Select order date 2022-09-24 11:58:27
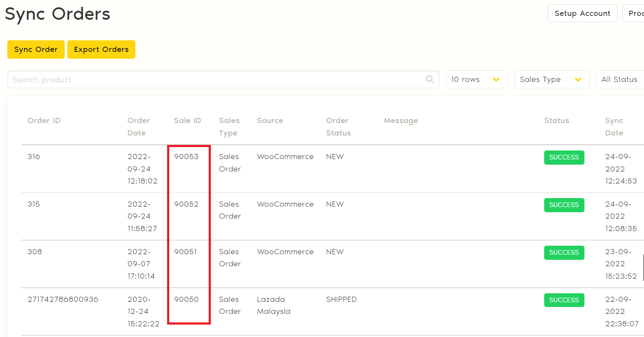Image resolution: width=644 pixels, height=337 pixels. (142, 217)
